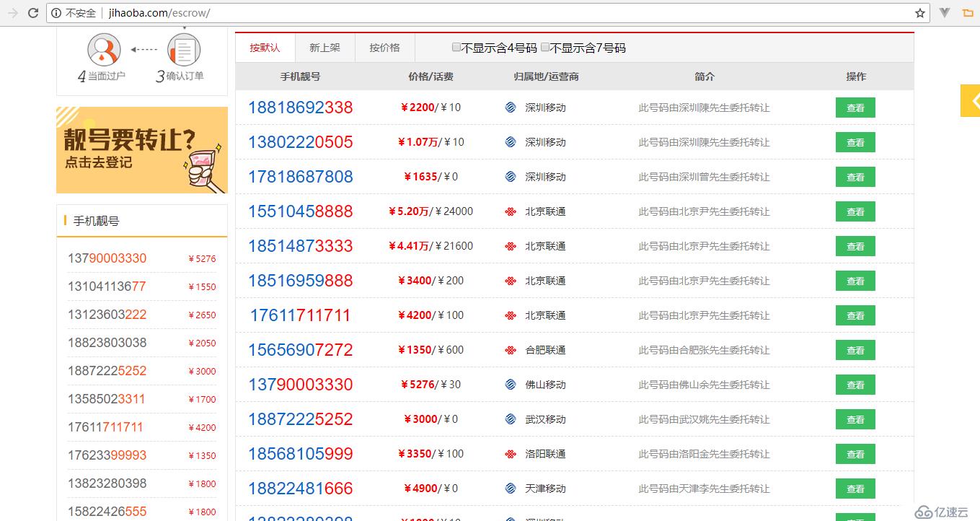Switch to 新上架 tab

[x=325, y=48]
